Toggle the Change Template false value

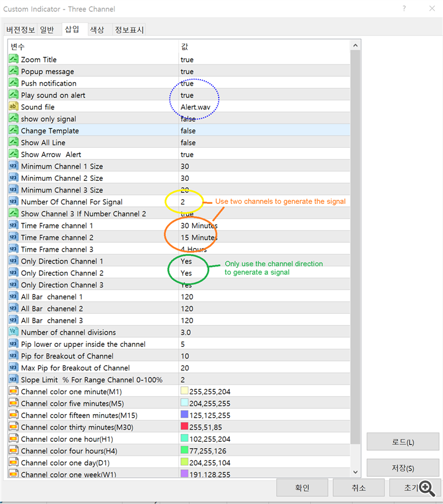tap(188, 131)
